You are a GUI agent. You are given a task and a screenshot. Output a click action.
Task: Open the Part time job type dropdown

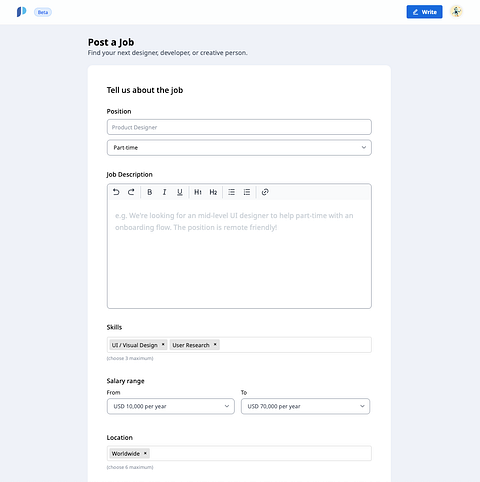pos(239,148)
